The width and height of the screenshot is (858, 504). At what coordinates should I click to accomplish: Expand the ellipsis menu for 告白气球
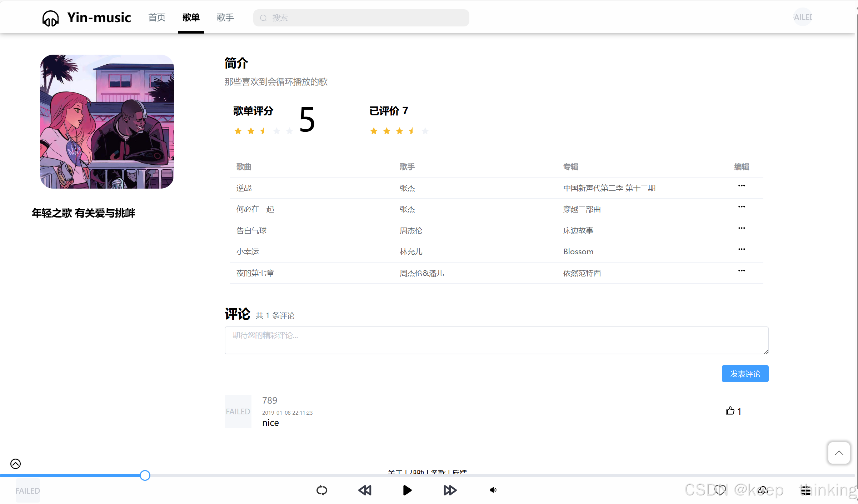point(742,228)
